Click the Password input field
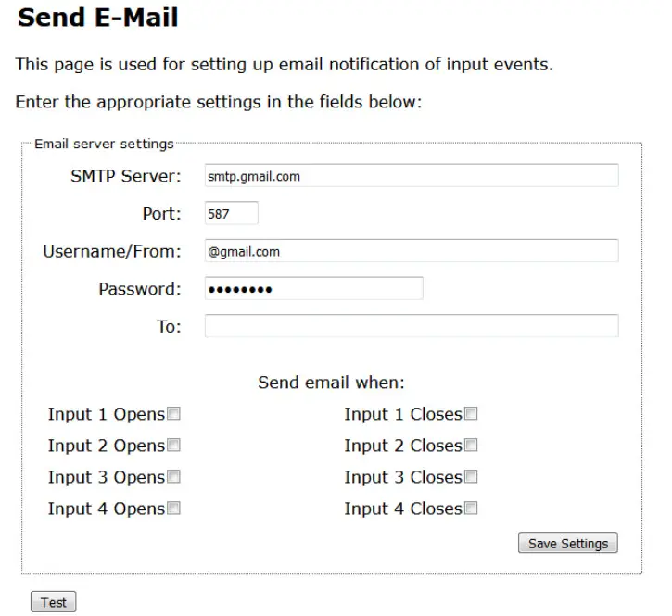The width and height of the screenshot is (672, 616). [313, 289]
